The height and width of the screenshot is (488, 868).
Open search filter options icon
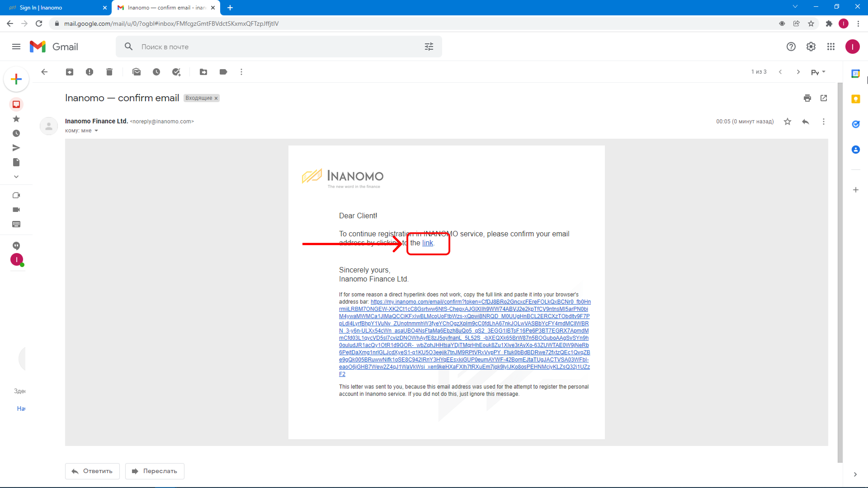(x=429, y=47)
